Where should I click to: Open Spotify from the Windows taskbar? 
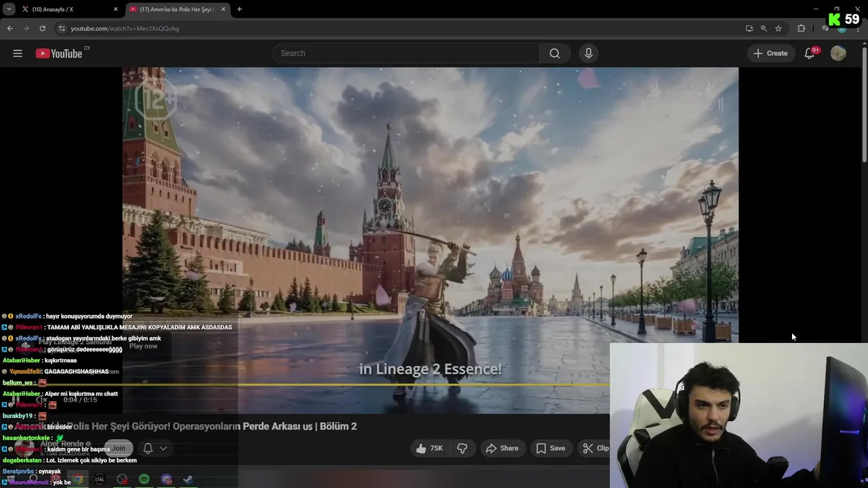pos(144,479)
